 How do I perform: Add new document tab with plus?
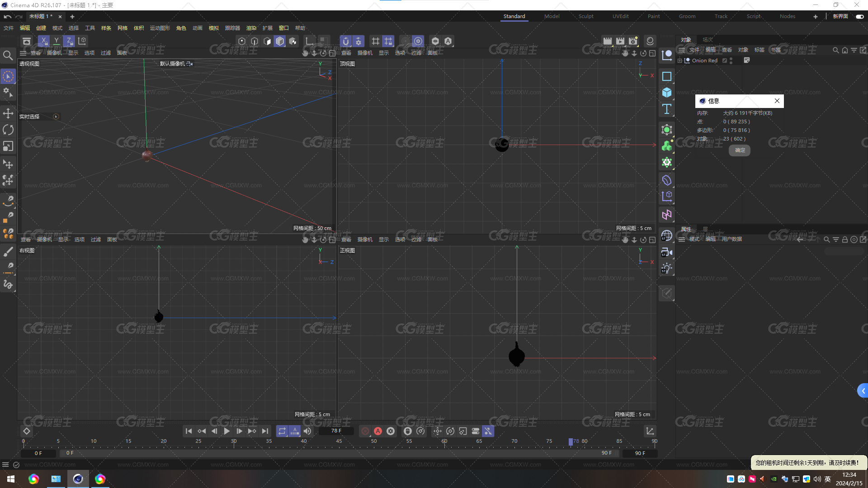pyautogui.click(x=72, y=16)
